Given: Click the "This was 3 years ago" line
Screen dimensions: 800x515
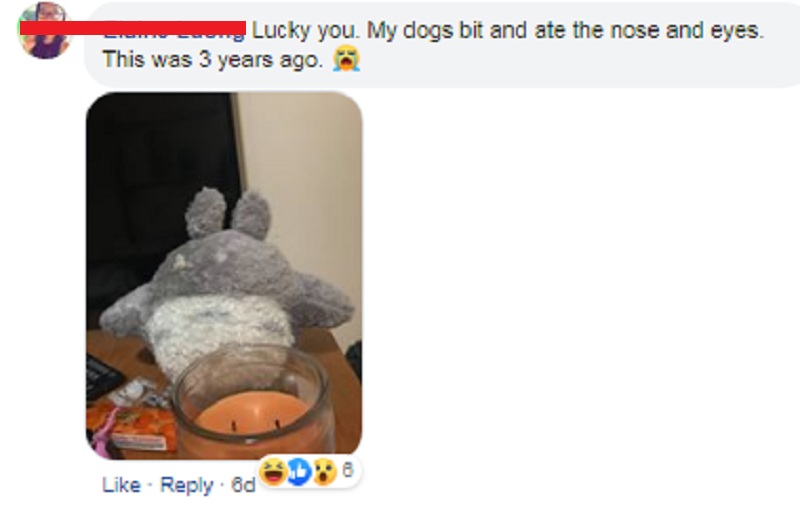Looking at the screenshot, I should pyautogui.click(x=213, y=60).
